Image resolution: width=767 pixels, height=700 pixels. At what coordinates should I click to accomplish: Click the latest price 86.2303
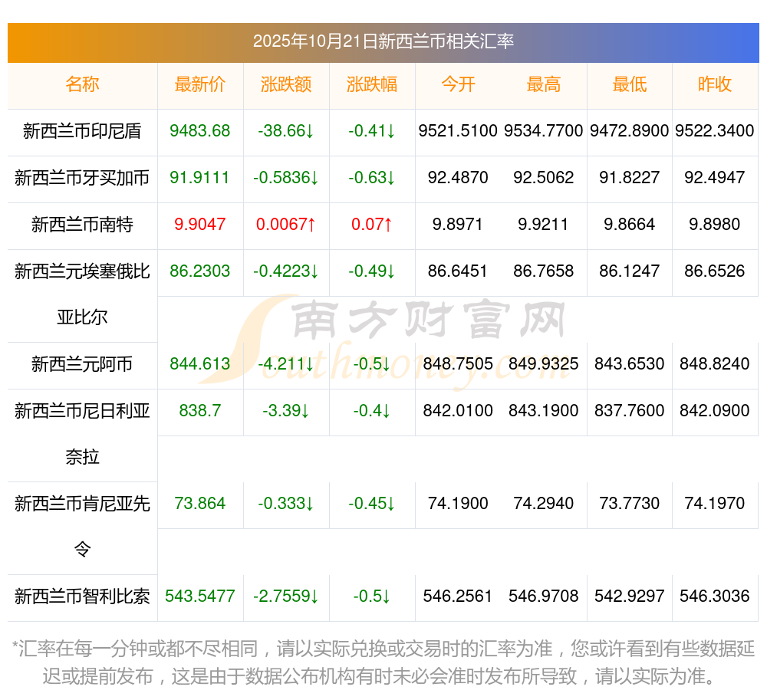[x=200, y=271]
